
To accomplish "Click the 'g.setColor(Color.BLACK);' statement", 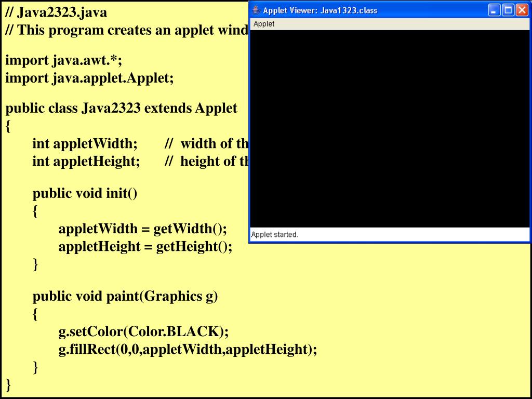I will pos(143,332).
